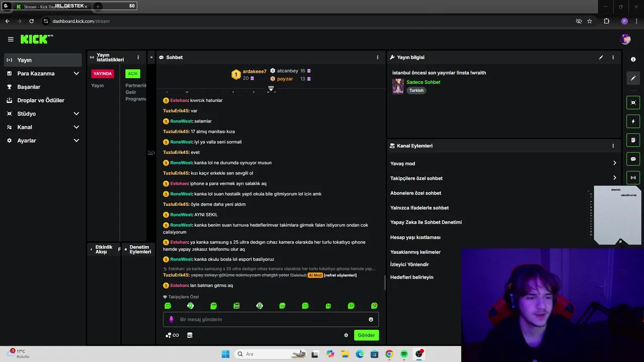The width and height of the screenshot is (644, 362).
Task: Click the chat scrollbar thumb
Action: 385,283
